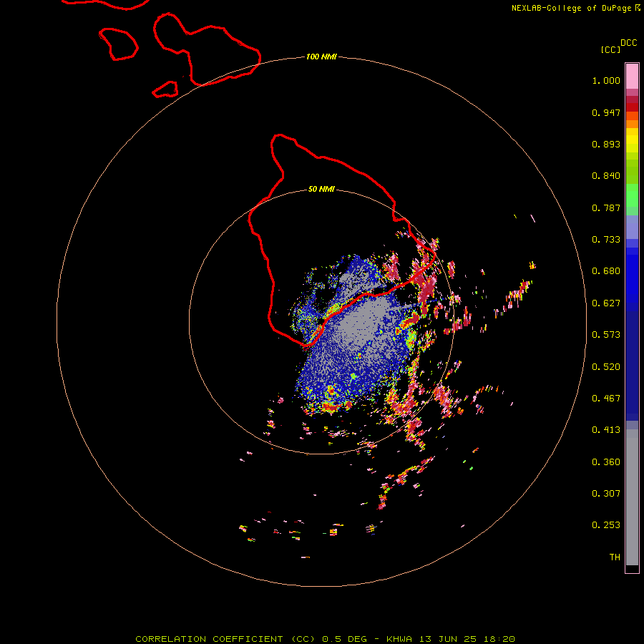Click the DCC label above color bar
Viewport: 644px width, 644px height.
[628, 43]
